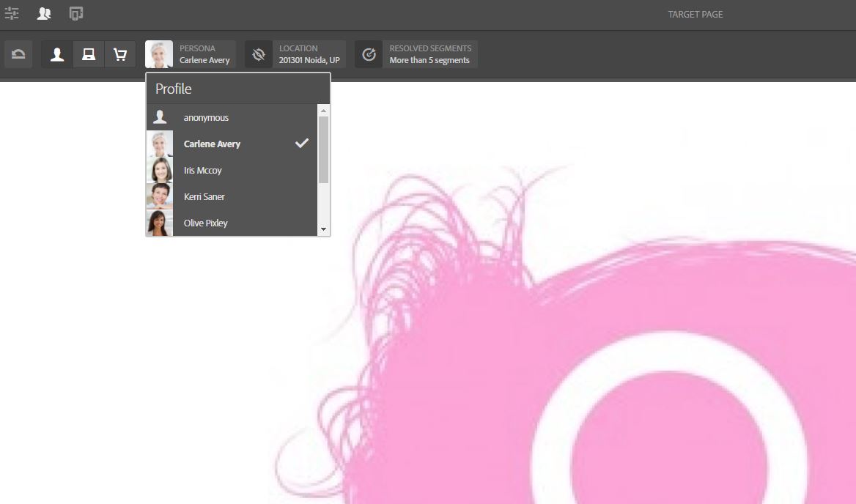
Task: Select Iris Mccoy in Profile list
Action: coord(202,170)
